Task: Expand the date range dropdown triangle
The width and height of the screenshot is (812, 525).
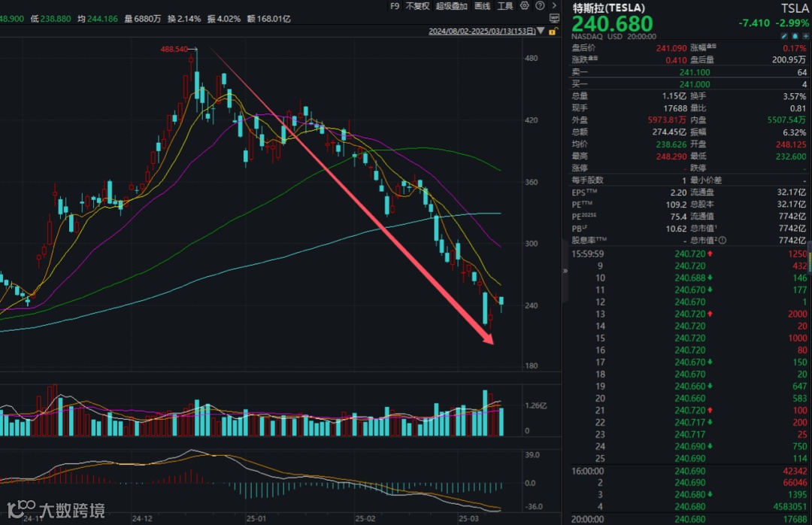Action: click(541, 31)
